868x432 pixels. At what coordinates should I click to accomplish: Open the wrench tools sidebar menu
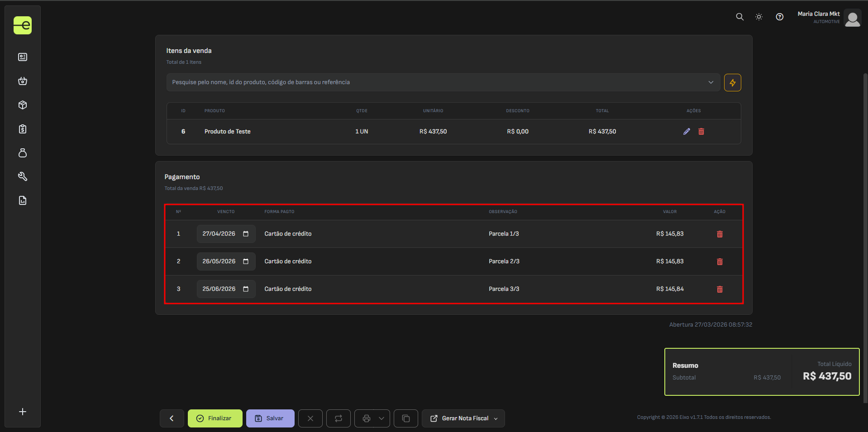pos(23,176)
